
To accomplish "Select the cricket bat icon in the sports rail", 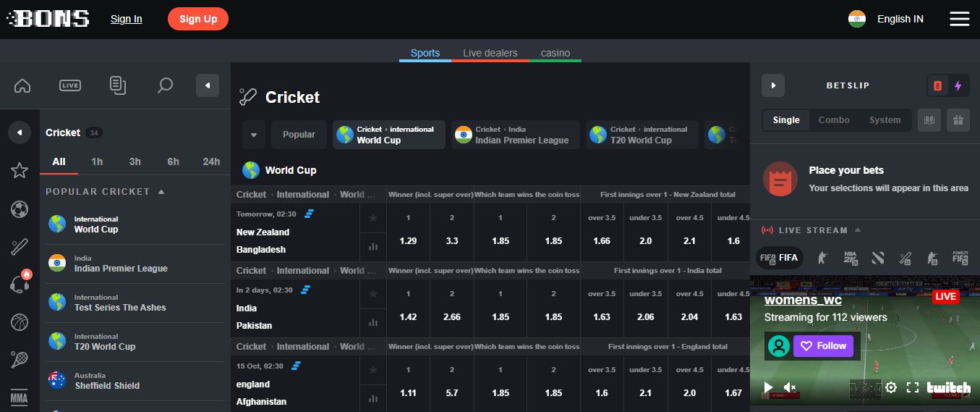I will click(20, 247).
